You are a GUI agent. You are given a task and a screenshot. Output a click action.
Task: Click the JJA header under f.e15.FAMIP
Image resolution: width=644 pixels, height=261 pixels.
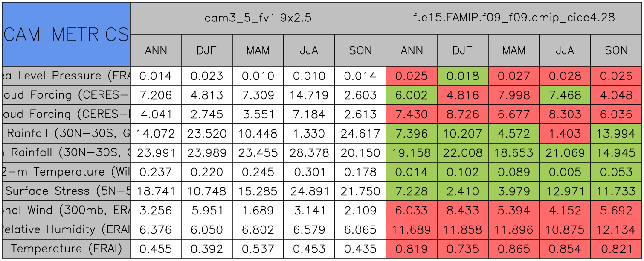click(x=565, y=50)
